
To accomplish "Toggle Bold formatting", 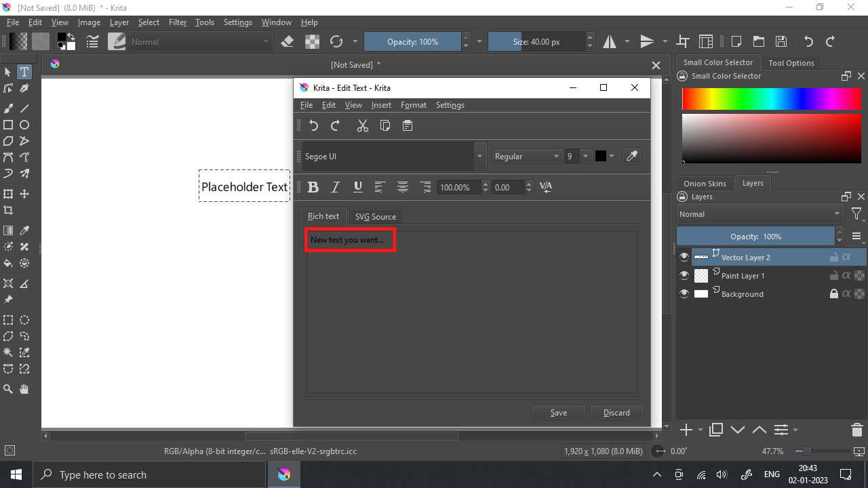I will (313, 187).
